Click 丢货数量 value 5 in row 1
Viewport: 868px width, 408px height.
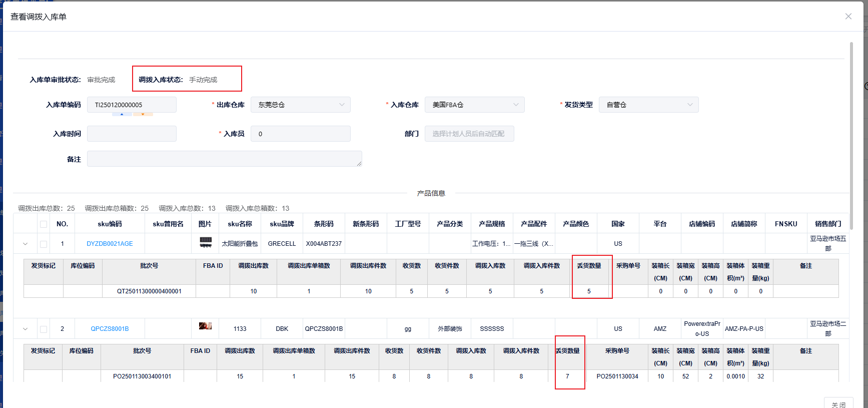click(x=589, y=291)
